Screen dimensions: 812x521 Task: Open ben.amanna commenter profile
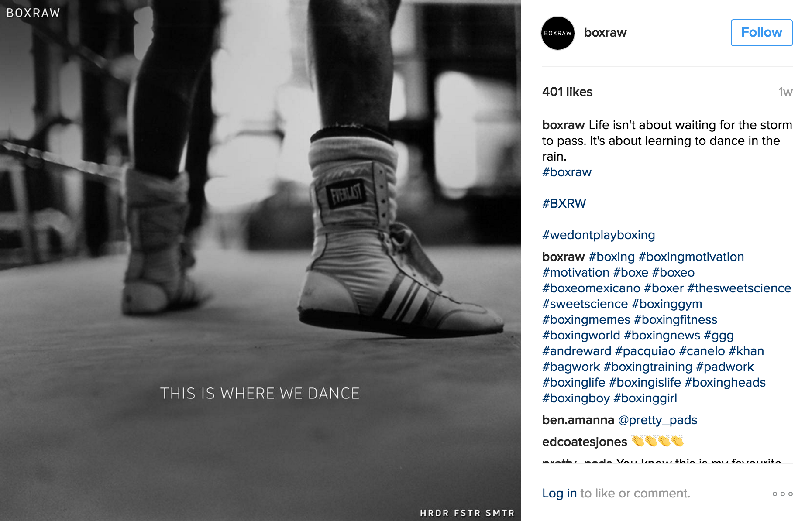tap(578, 420)
